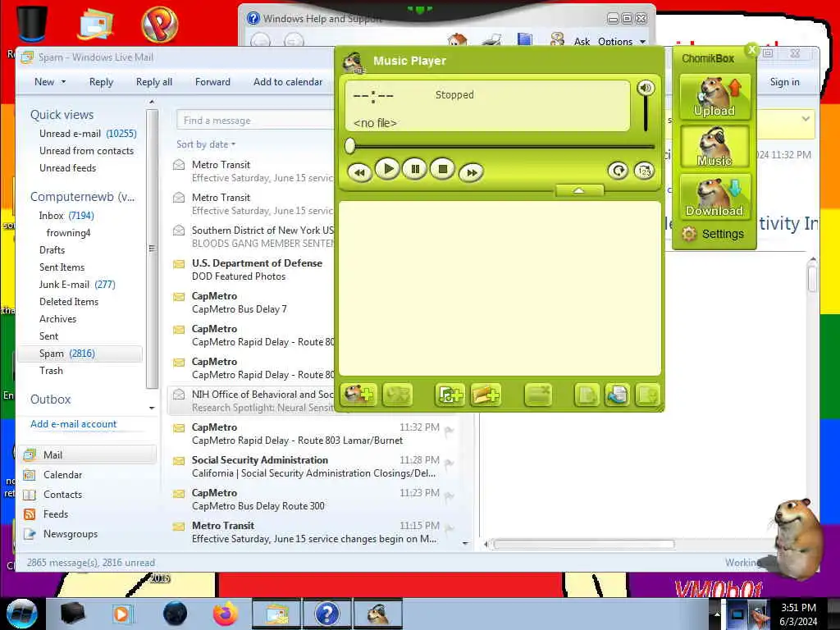Open the Deleted Items folder
This screenshot has height=630, width=840.
pyautogui.click(x=69, y=302)
